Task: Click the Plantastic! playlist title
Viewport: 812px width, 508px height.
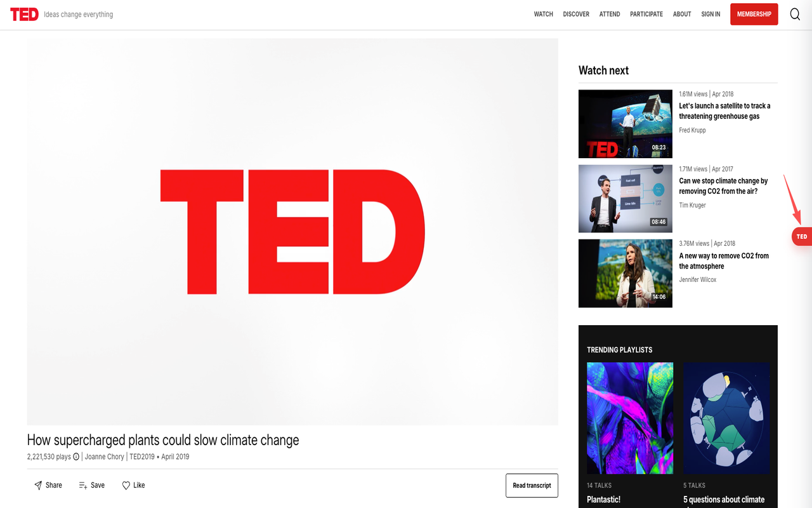Action: 604,500
